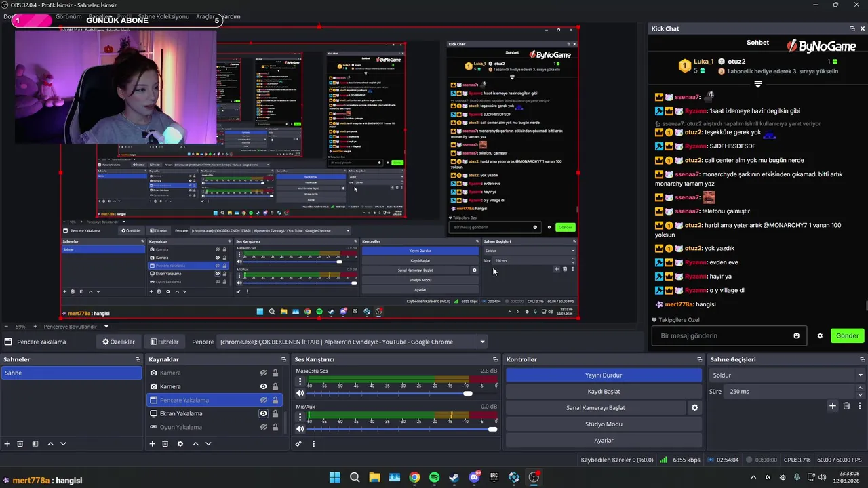This screenshot has height=488, width=868.
Task: Open the Sahne Koleksiyonu menu
Action: (x=163, y=16)
